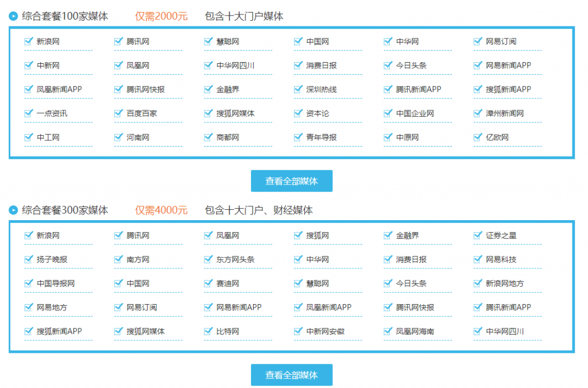Click 网易订阅 in the 100家媒体 package
Viewport: 588px width, 388px height.
pos(501,41)
